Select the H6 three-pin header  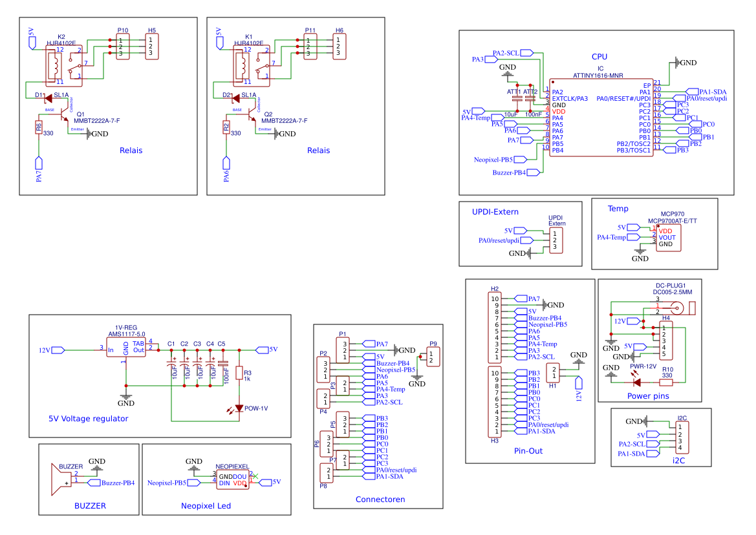340,47
